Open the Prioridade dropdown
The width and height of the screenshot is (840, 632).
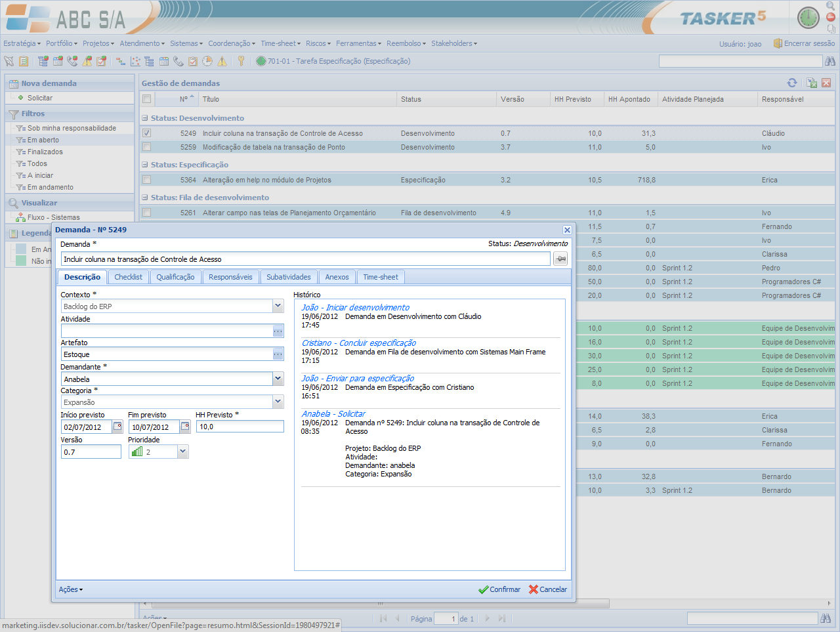coord(183,452)
